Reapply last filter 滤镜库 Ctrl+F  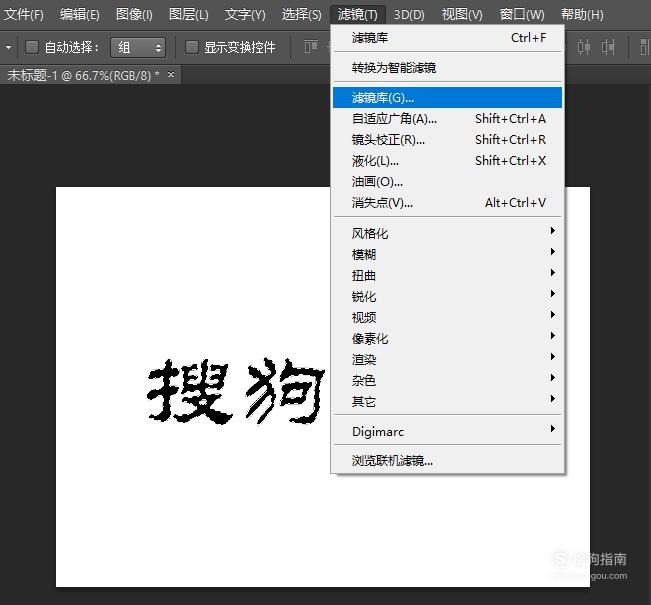[447, 38]
